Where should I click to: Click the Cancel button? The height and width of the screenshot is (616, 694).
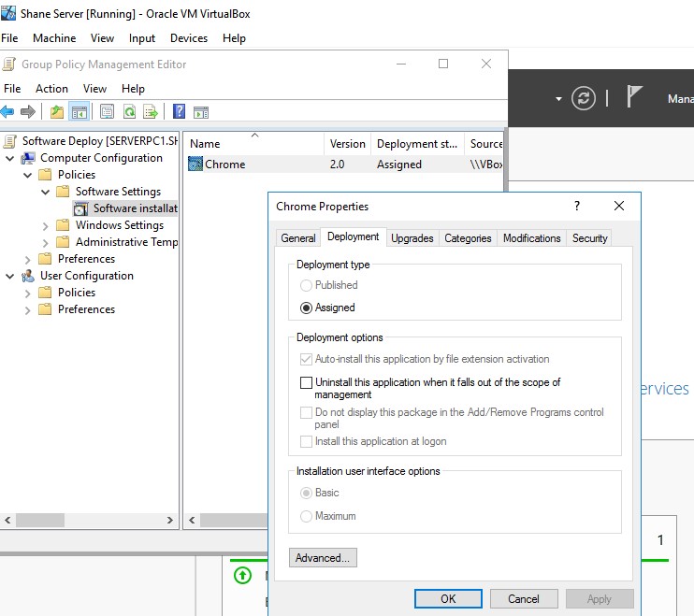coord(523,599)
